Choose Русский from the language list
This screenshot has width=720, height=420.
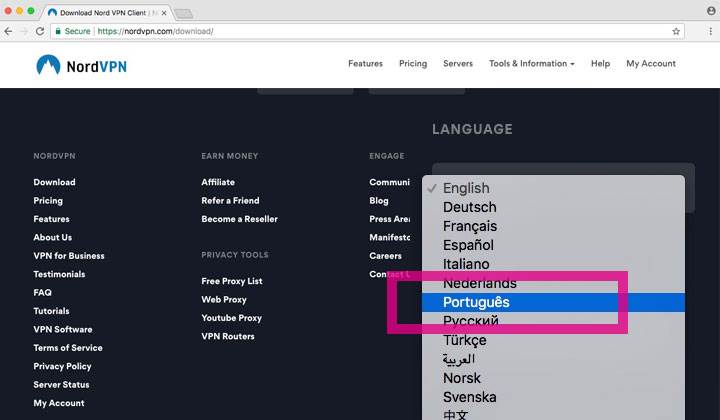(553, 321)
